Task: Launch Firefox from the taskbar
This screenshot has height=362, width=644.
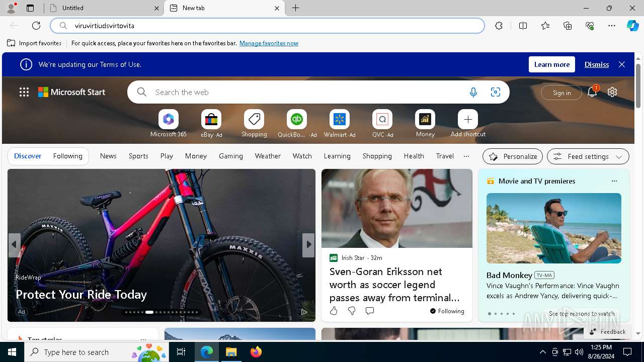Action: click(x=256, y=352)
